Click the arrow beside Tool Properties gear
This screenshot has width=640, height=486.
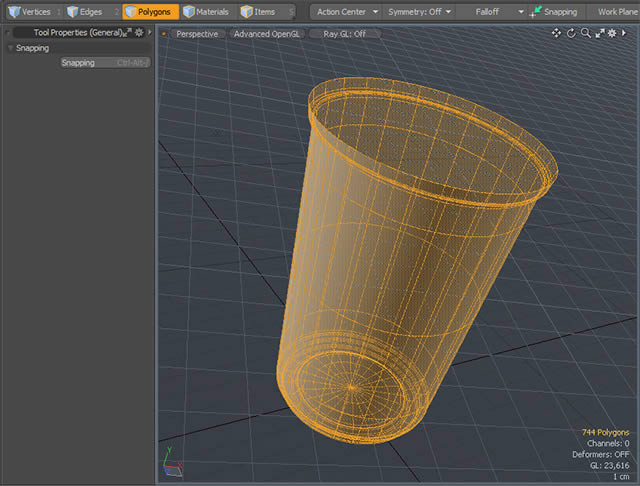click(150, 32)
